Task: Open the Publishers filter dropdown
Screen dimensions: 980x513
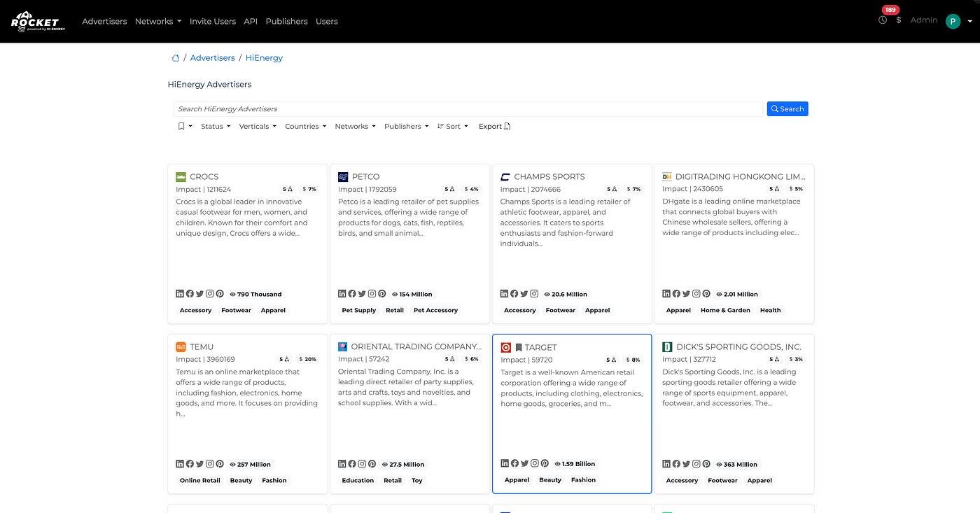Action: pyautogui.click(x=406, y=127)
